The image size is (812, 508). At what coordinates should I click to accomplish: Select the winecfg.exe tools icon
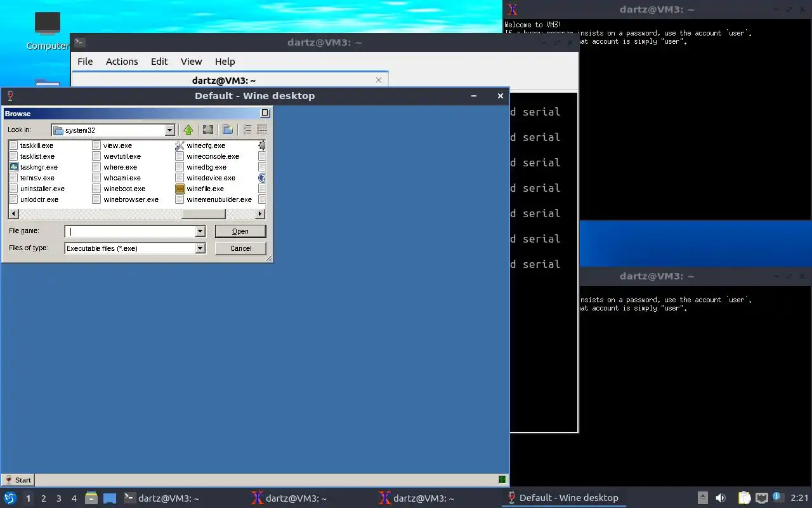[x=180, y=145]
